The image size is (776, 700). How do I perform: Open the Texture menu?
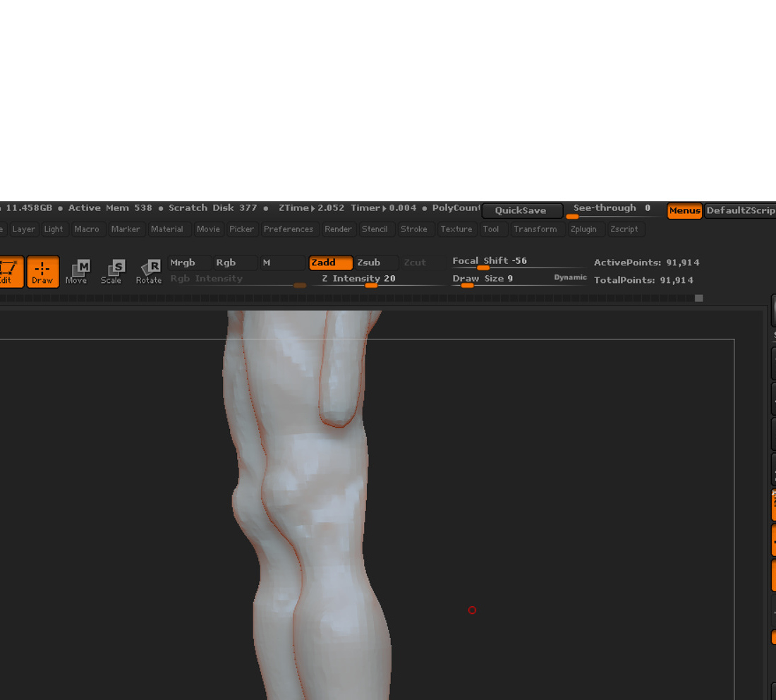coord(456,229)
